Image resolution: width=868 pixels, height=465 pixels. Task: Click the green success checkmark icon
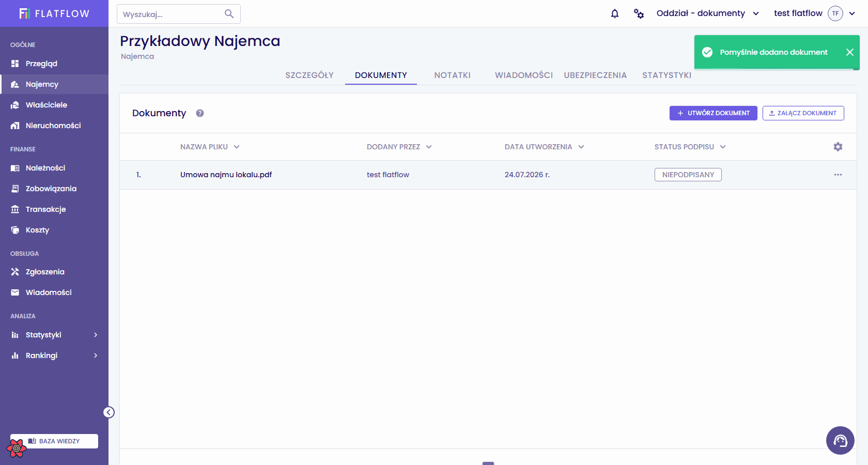coord(707,52)
